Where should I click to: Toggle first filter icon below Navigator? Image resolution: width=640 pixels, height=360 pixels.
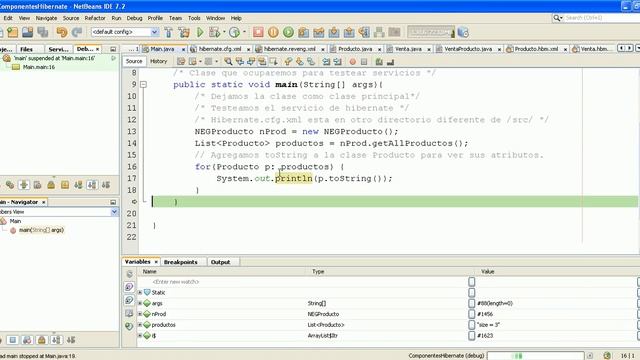click(13, 340)
